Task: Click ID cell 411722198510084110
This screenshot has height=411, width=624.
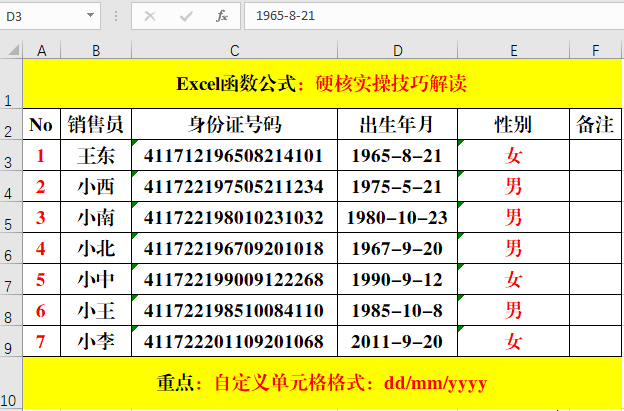Action: tap(234, 310)
